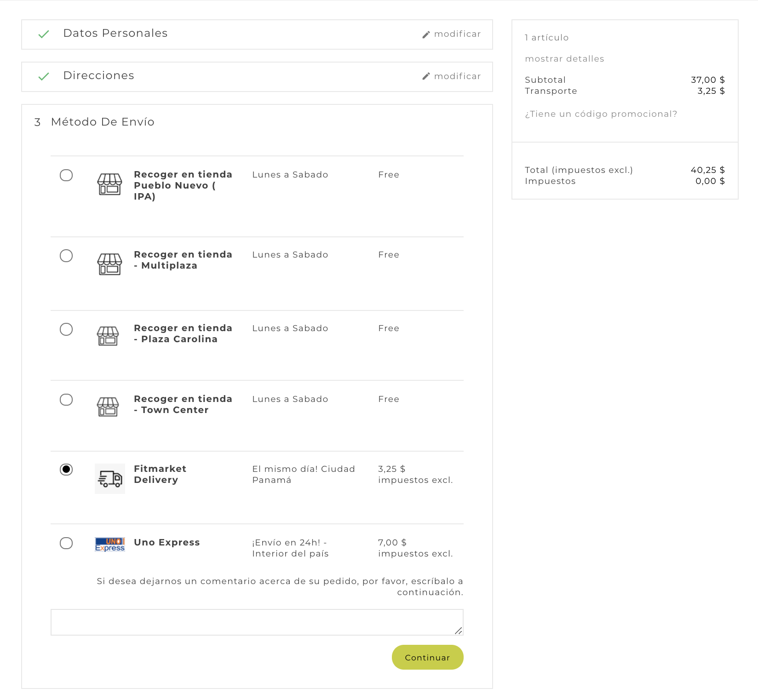Viewport: 758px width, 700px height.
Task: Click modificar link for Direcciones
Action: pos(457,76)
